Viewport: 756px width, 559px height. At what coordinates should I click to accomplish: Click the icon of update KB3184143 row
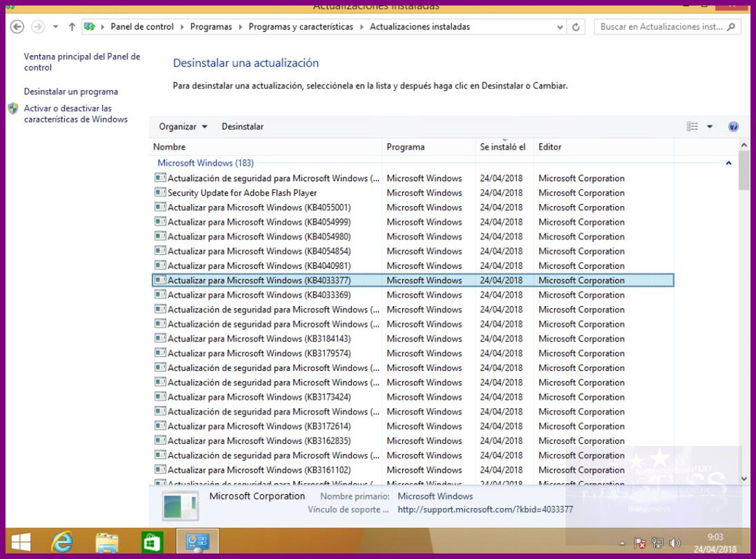pos(161,338)
